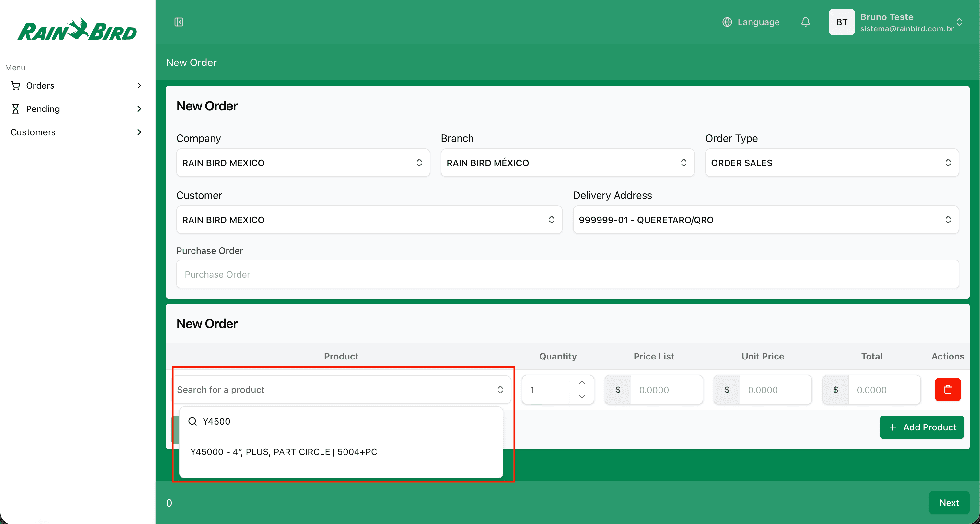Click the globe Language selector
The height and width of the screenshot is (524, 980).
[x=751, y=22]
